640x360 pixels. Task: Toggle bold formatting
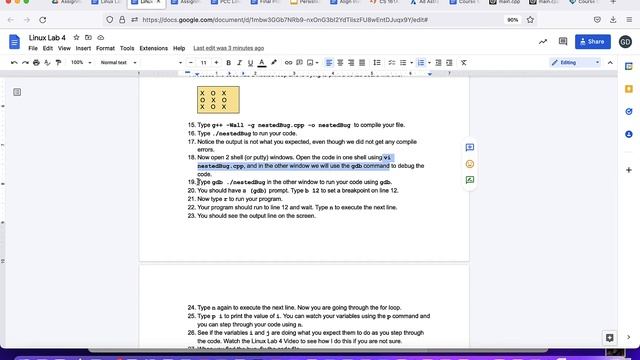coord(229,62)
